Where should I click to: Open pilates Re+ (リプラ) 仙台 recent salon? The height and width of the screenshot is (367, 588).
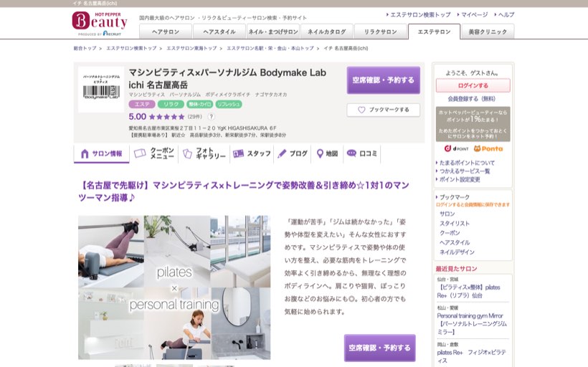click(469, 291)
